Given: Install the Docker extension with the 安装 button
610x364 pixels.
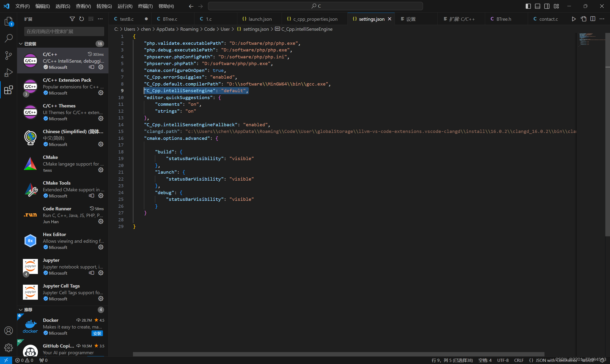Looking at the screenshot, I should [97, 333].
